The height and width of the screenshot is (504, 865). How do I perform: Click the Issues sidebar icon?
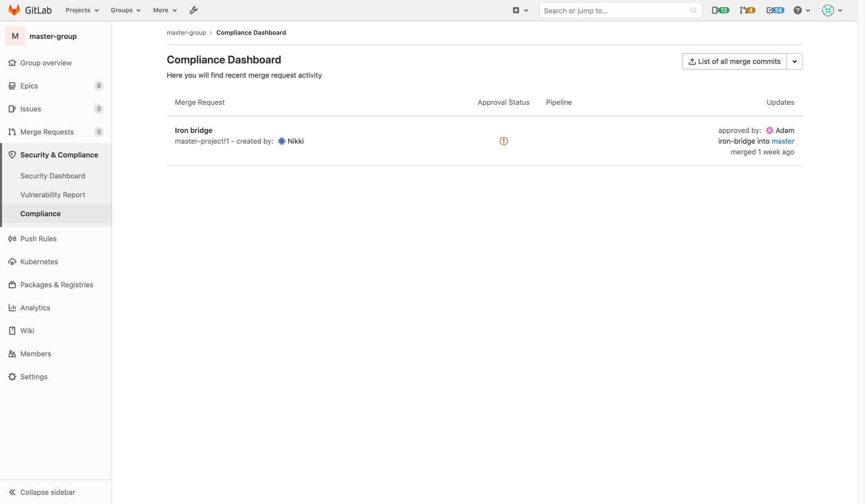point(12,109)
